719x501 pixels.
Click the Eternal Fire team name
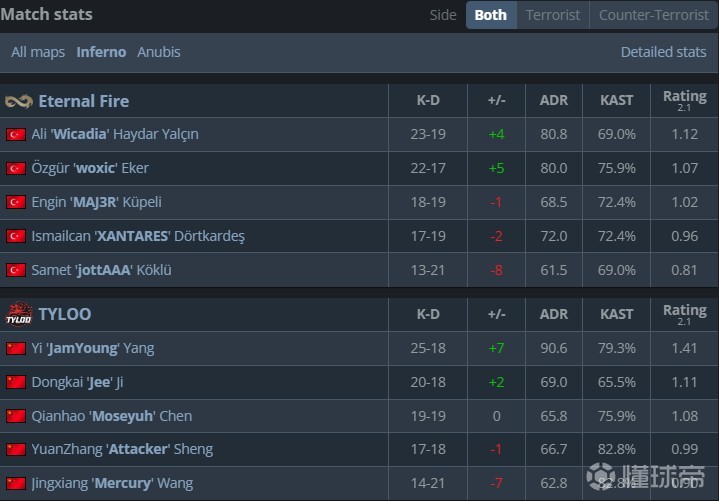(83, 101)
